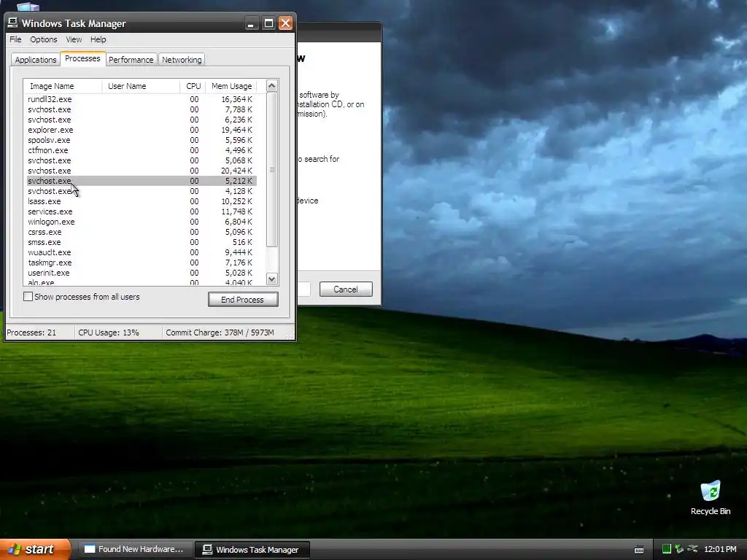Sort processes by Mem Usage column
The image size is (747, 560).
(231, 86)
